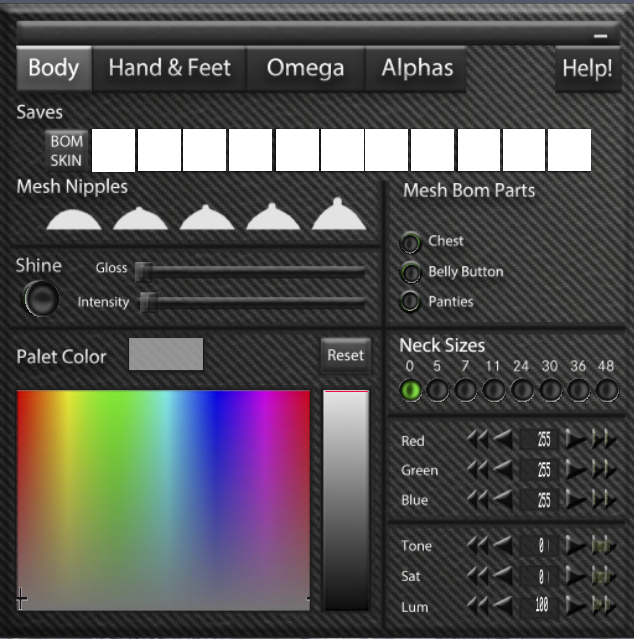Decrease Green fast with double left arrow
The image size is (634, 639).
pos(477,470)
